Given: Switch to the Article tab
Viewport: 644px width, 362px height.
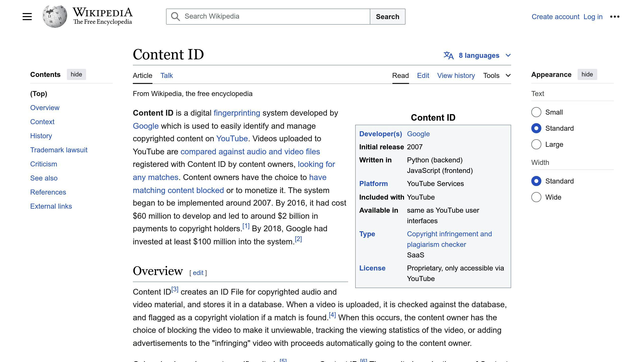Looking at the screenshot, I should click(x=142, y=75).
